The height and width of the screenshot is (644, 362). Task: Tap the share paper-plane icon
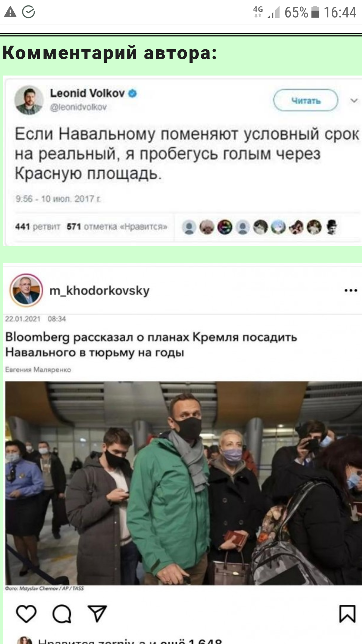97,613
